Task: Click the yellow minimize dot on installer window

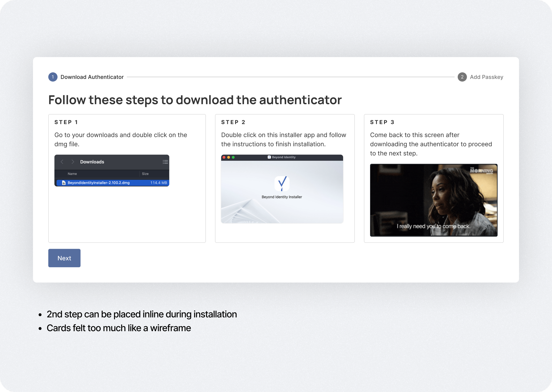Action: 229,157
